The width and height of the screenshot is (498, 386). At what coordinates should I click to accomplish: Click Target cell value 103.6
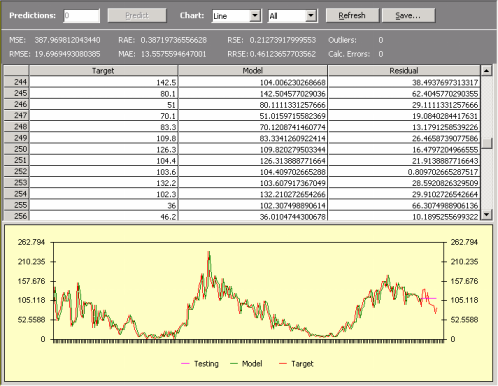pyautogui.click(x=103, y=172)
